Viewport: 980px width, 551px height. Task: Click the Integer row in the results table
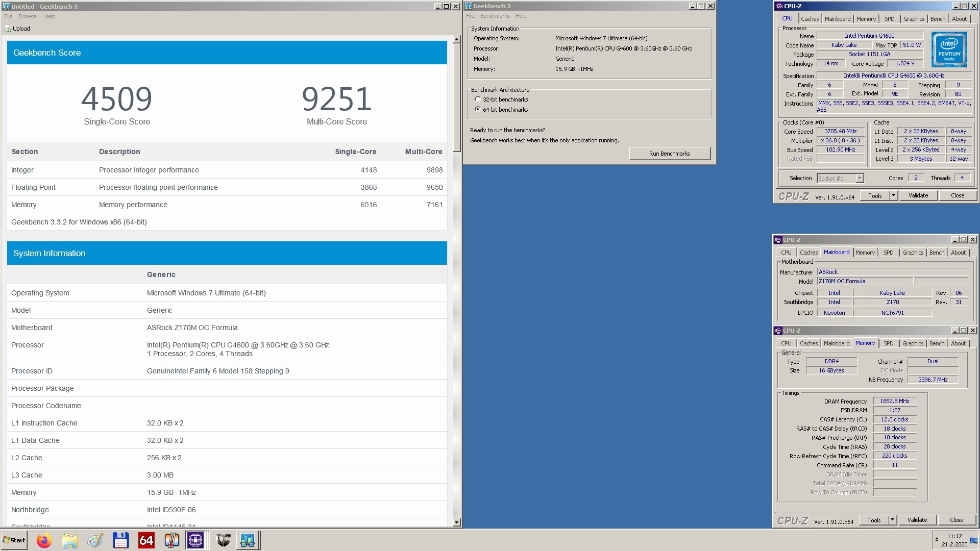[x=227, y=170]
